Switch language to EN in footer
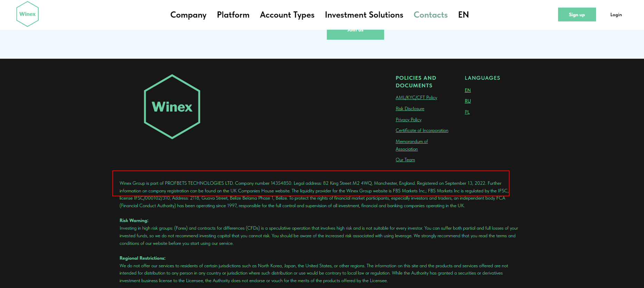 coord(468,90)
